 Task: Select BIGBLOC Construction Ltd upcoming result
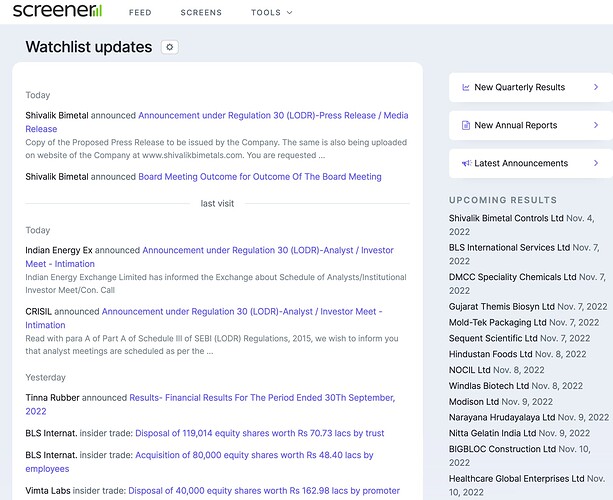coord(502,449)
